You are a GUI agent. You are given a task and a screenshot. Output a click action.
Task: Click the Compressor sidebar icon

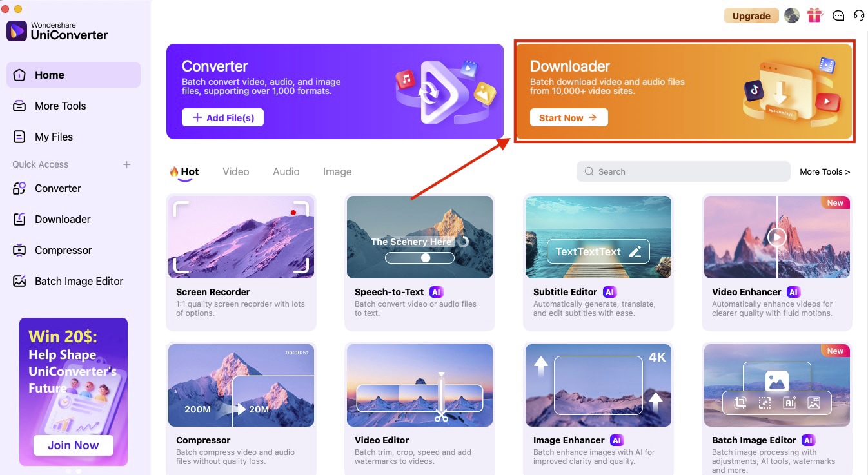click(20, 250)
